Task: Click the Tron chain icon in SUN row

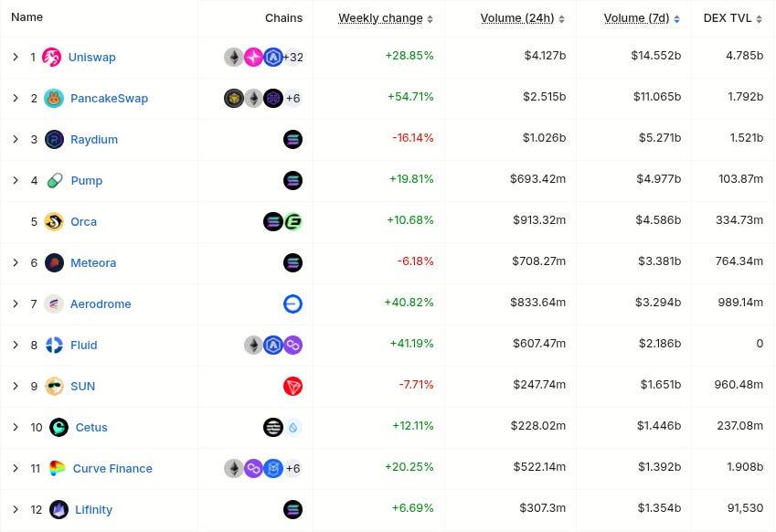Action: tap(292, 387)
